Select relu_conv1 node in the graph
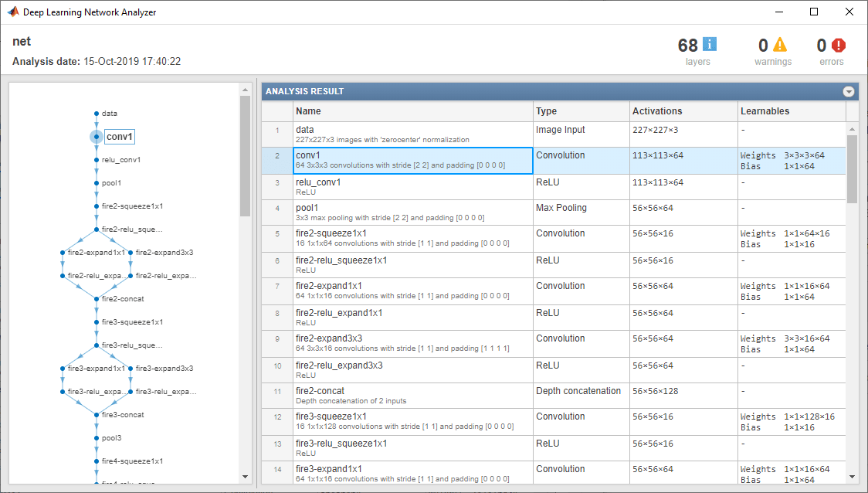 (x=97, y=159)
